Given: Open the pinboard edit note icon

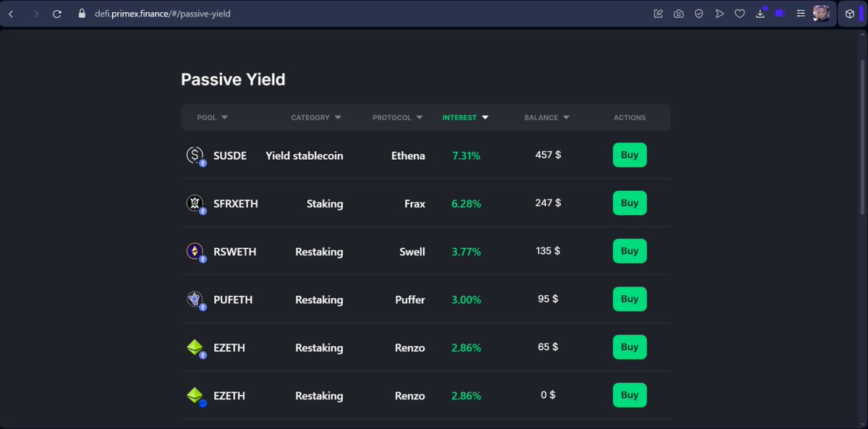Looking at the screenshot, I should [x=658, y=14].
